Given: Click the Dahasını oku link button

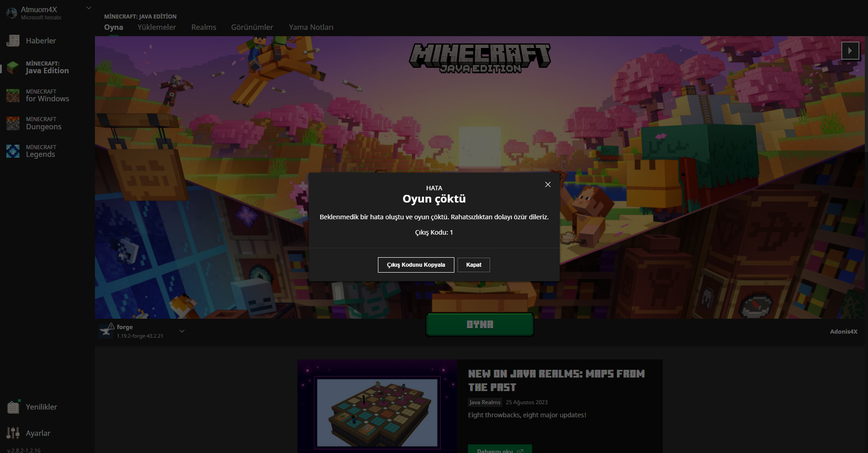Looking at the screenshot, I should tap(500, 449).
